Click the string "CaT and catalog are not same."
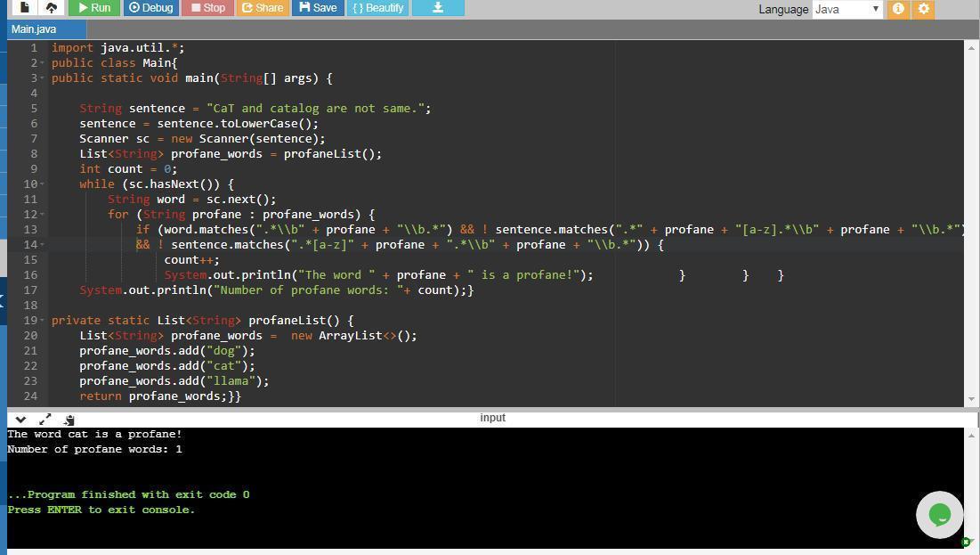Image resolution: width=980 pixels, height=555 pixels. [x=315, y=109]
